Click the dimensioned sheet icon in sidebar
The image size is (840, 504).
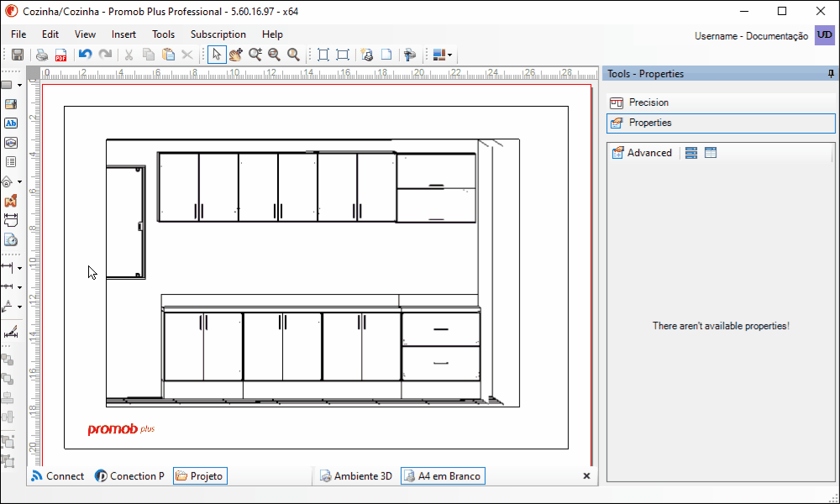[11, 220]
